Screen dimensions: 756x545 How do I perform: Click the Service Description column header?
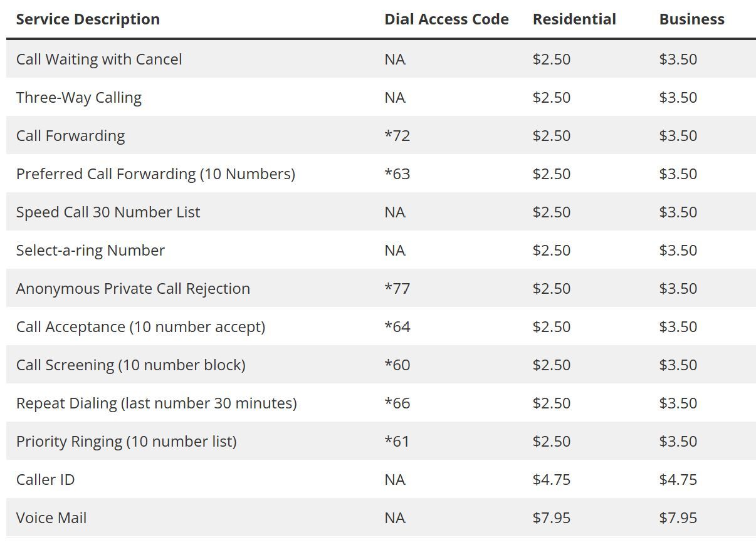(88, 19)
